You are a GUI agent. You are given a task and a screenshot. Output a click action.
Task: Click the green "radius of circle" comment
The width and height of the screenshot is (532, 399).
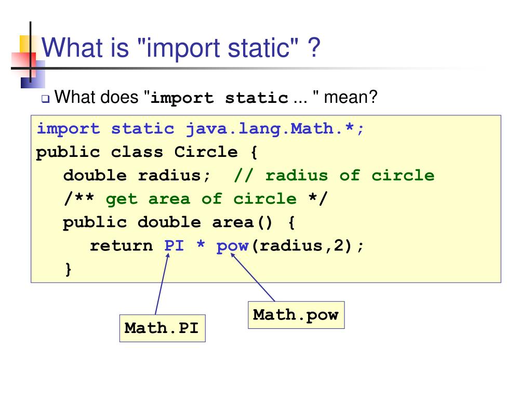[x=334, y=176]
